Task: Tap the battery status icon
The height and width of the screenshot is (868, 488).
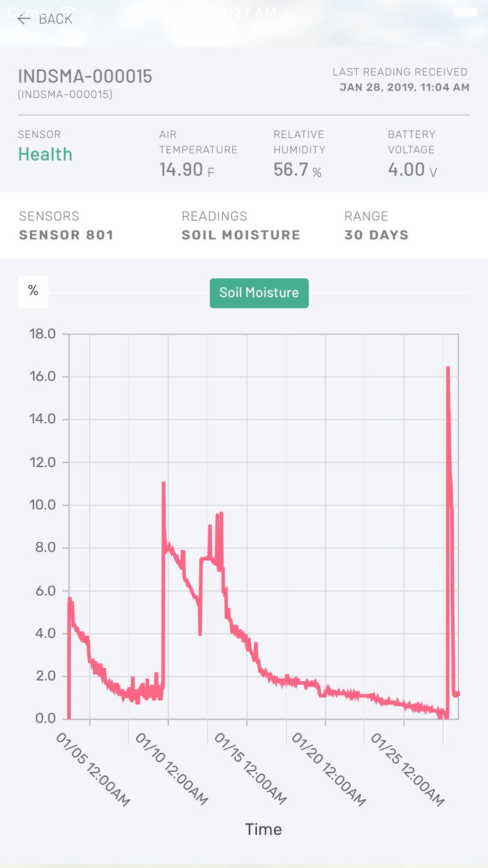Action: tap(467, 12)
